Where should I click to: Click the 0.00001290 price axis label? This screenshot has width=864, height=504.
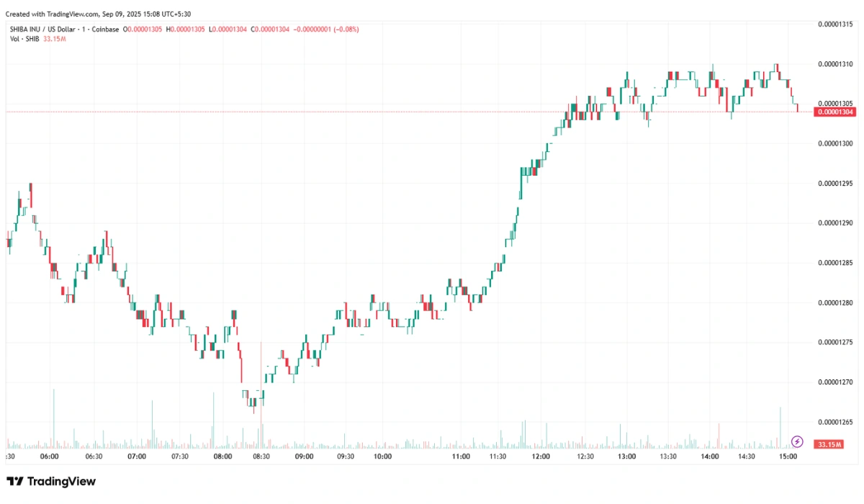click(835, 222)
